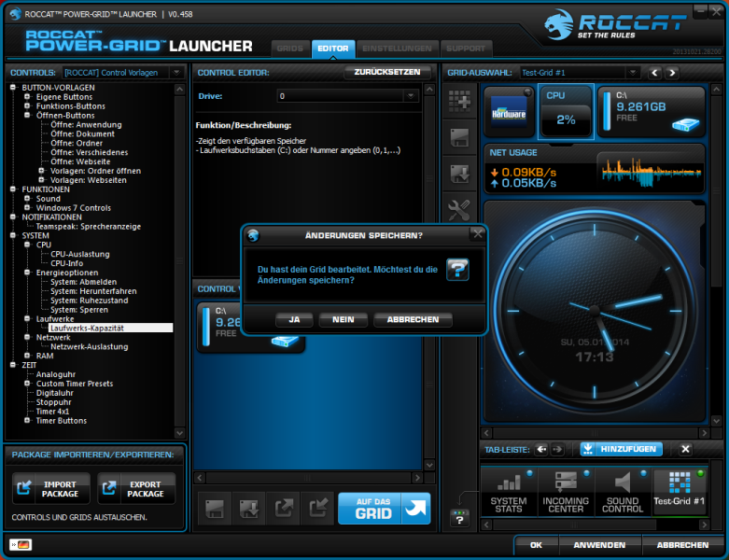Move tab right in Tab-Leiste

(x=557, y=449)
